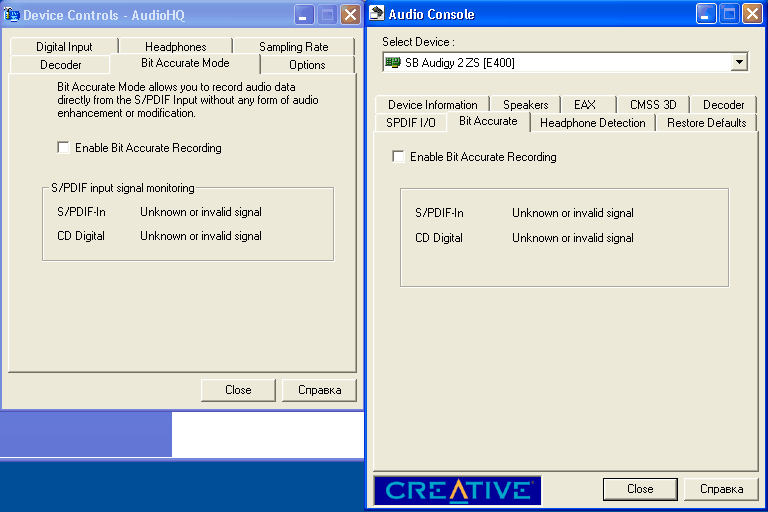This screenshot has width=768, height=512.
Task: Click S/PDIF-In label in Audio Console
Action: tap(439, 213)
